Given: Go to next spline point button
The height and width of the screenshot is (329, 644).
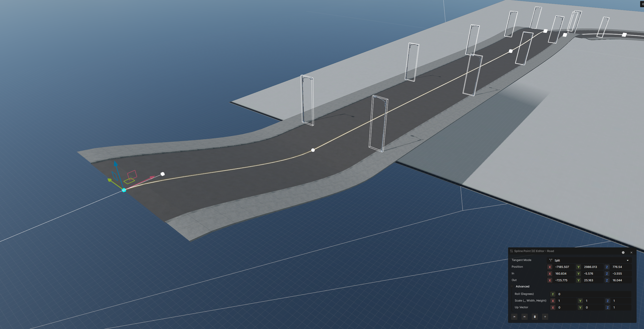Looking at the screenshot, I should [x=525, y=317].
